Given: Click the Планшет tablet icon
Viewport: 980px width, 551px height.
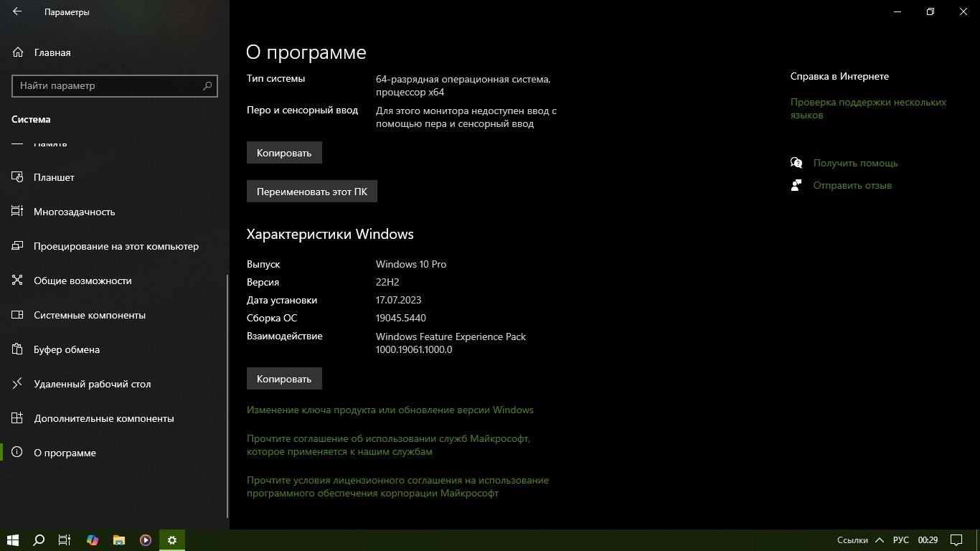Looking at the screenshot, I should pyautogui.click(x=18, y=177).
